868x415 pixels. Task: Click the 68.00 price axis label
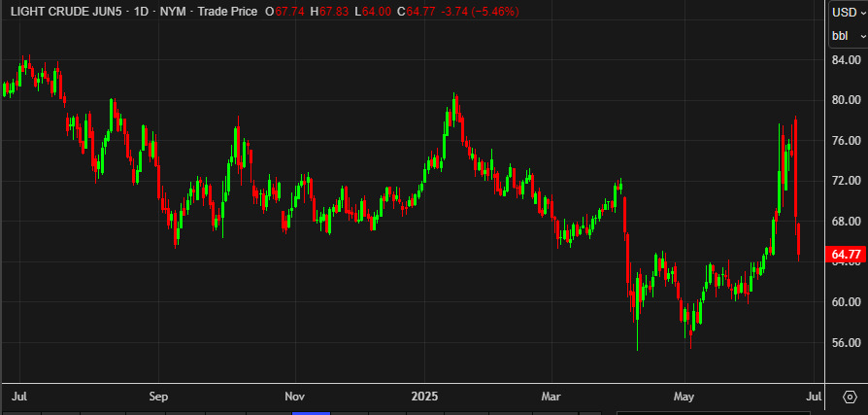[x=846, y=221]
